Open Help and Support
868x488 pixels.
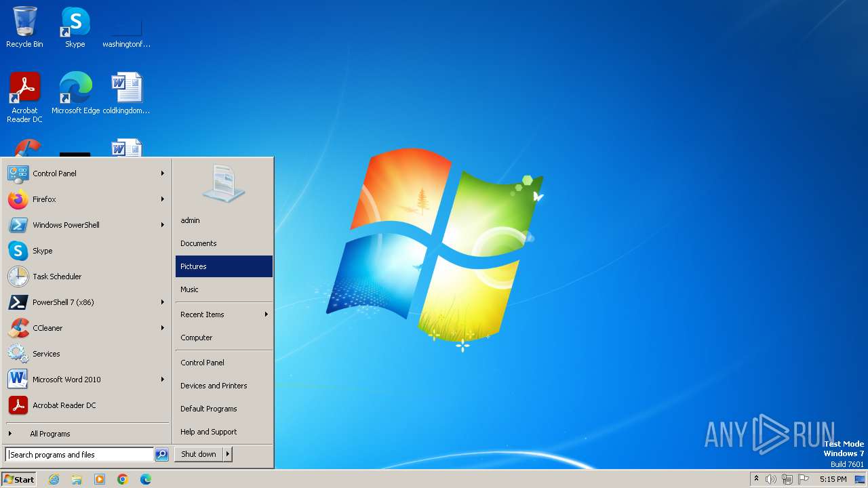tap(224, 432)
